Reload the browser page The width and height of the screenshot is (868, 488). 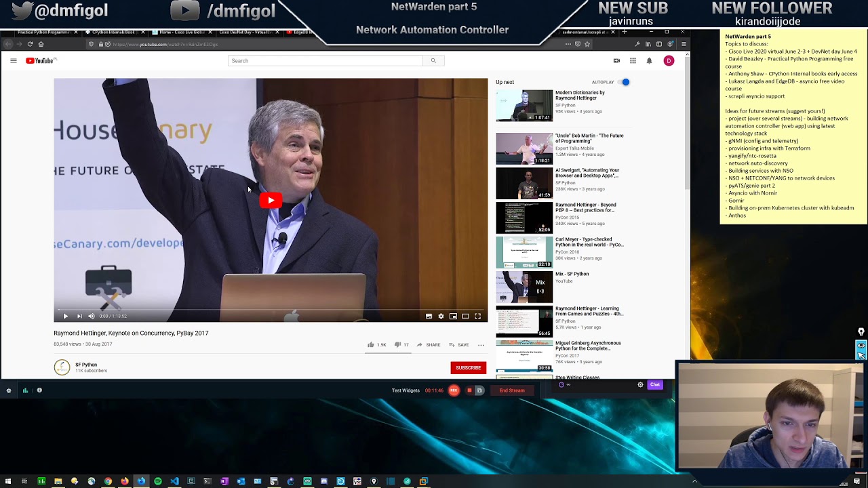(x=30, y=44)
